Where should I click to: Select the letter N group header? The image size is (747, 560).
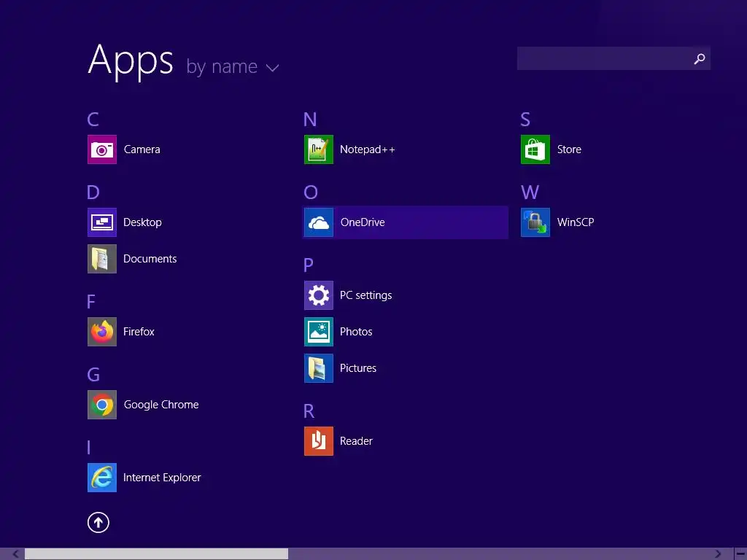310,119
